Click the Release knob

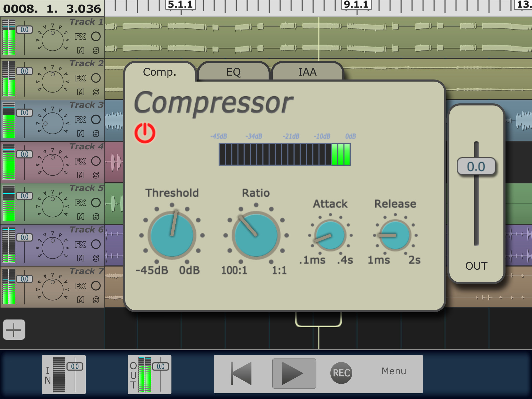pyautogui.click(x=395, y=235)
